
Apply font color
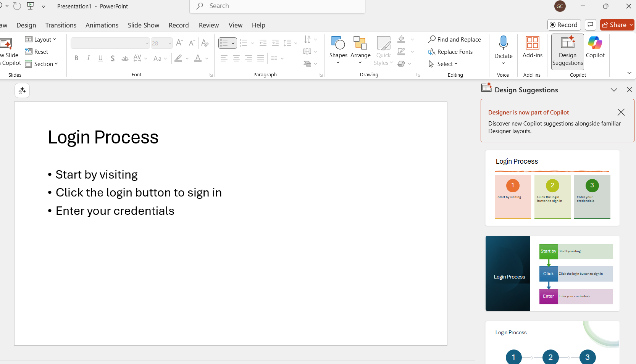tap(198, 58)
